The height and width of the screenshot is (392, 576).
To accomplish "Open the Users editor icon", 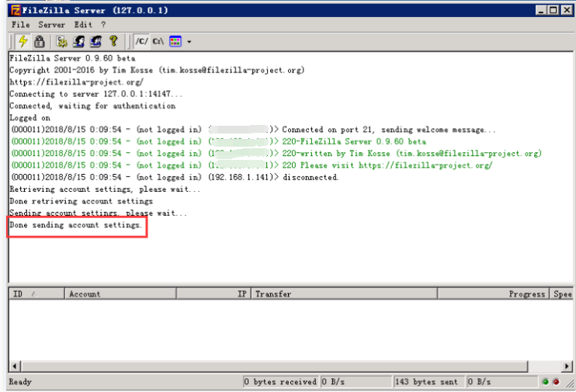I will coord(78,41).
